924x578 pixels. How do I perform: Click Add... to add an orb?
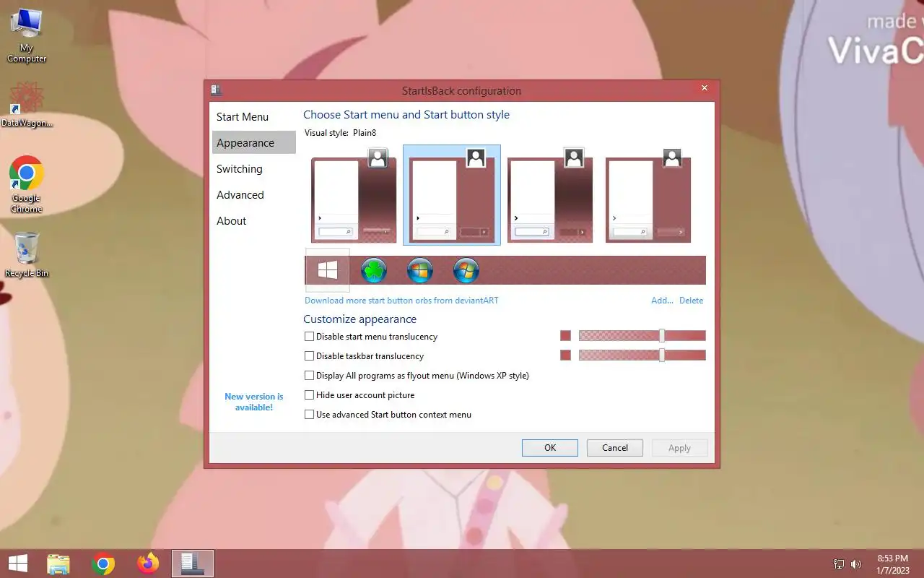coord(662,301)
